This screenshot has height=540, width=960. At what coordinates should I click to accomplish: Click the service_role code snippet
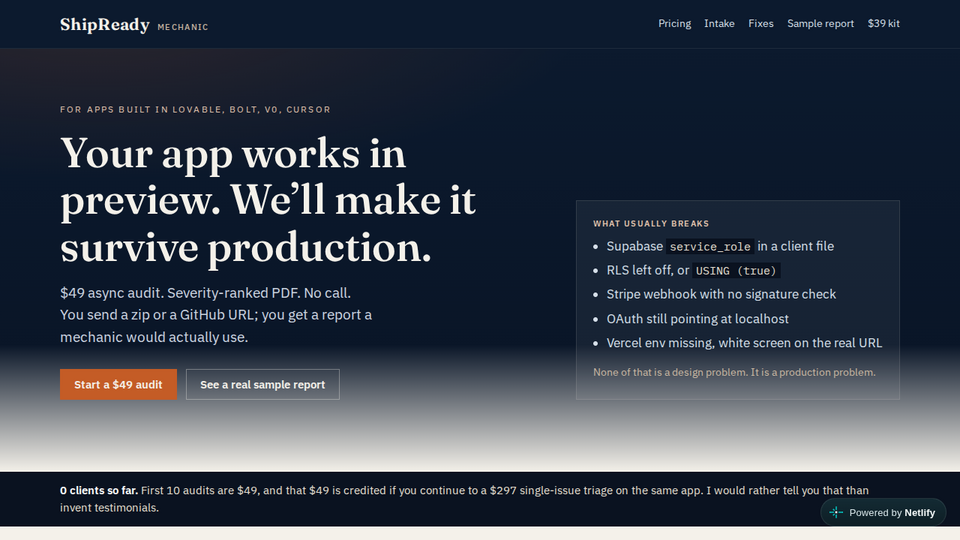[x=710, y=246]
